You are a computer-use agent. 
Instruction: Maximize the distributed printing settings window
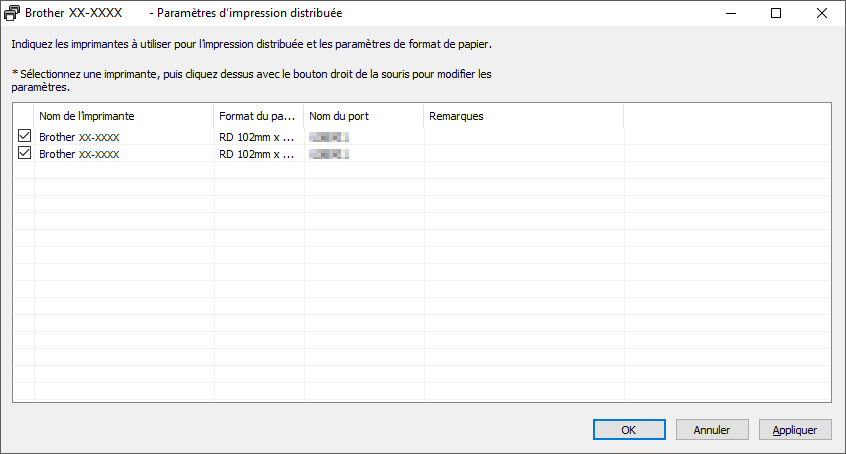[x=776, y=13]
